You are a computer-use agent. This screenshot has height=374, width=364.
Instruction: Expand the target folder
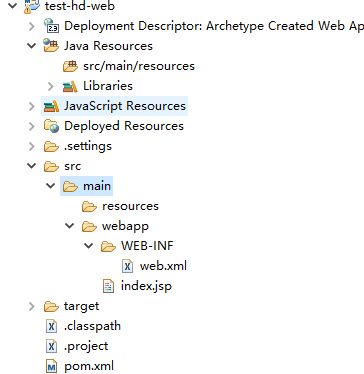pos(32,306)
